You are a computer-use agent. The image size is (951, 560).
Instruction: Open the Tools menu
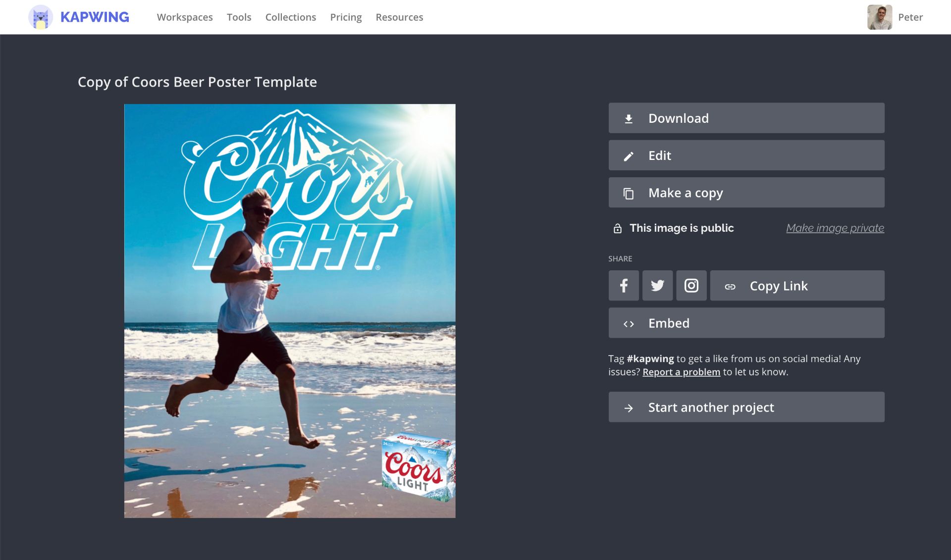coord(239,17)
